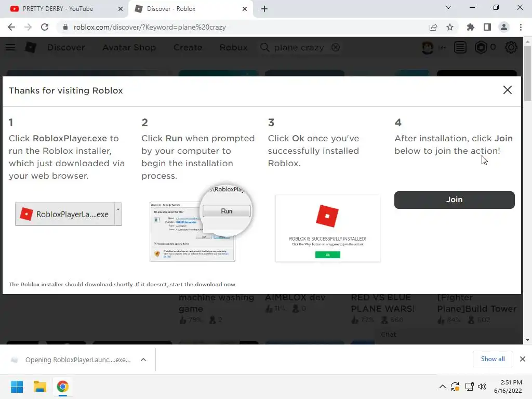Close the Thanks for visiting Roblox dialog
The image size is (532, 399).
507,90
